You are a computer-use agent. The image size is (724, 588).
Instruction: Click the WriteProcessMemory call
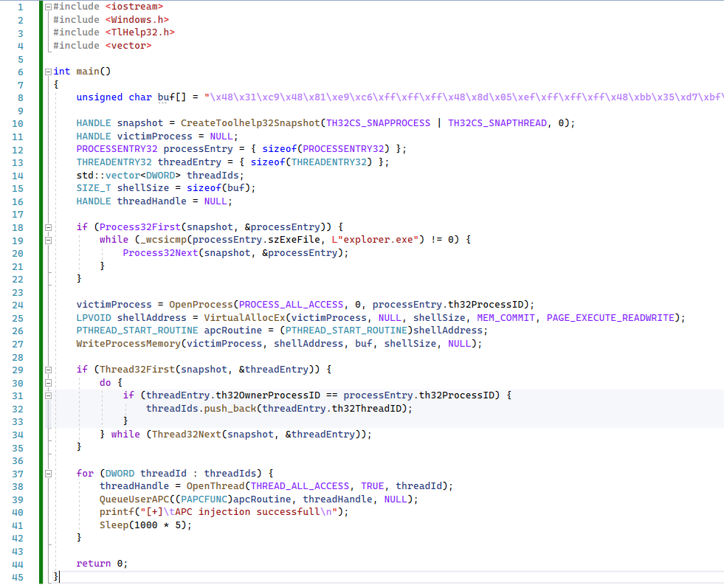tap(128, 344)
